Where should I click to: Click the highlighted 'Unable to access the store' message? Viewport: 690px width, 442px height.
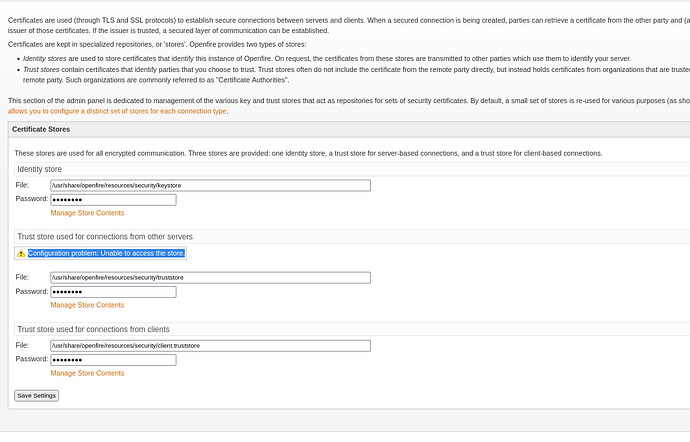coord(106,253)
